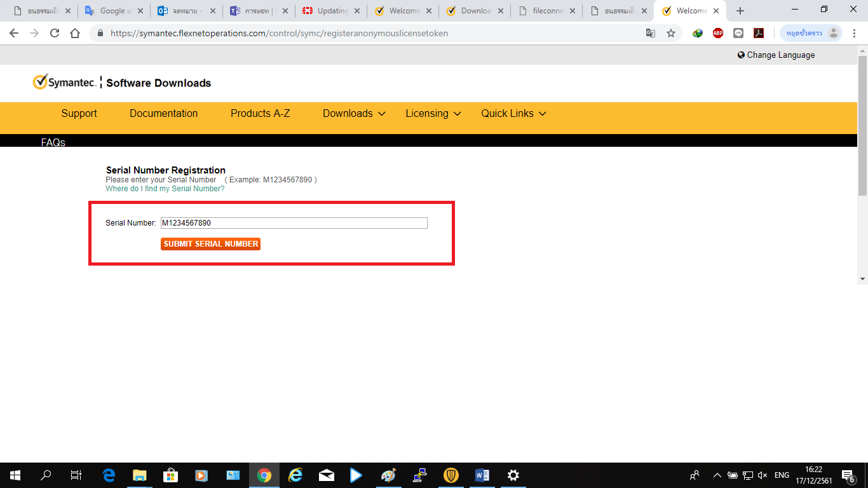Go to the browser home page icon
The width and height of the screenshot is (868, 488).
pyautogui.click(x=75, y=33)
